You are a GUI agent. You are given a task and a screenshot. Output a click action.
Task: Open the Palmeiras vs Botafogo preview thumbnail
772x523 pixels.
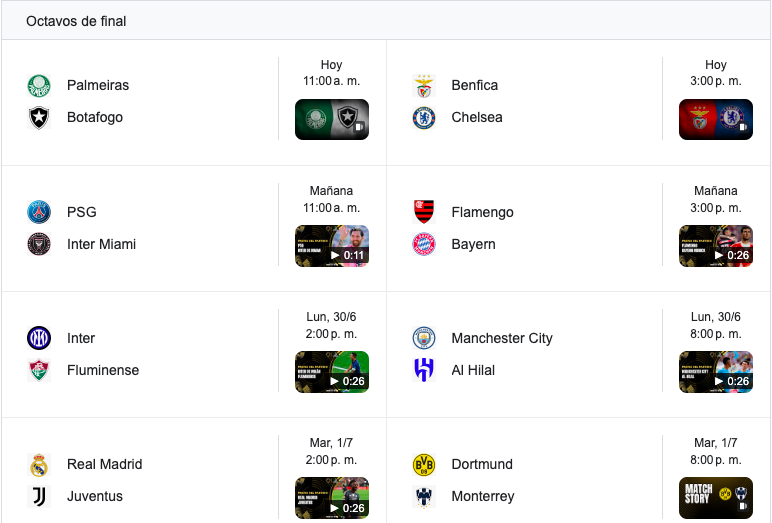pos(332,119)
